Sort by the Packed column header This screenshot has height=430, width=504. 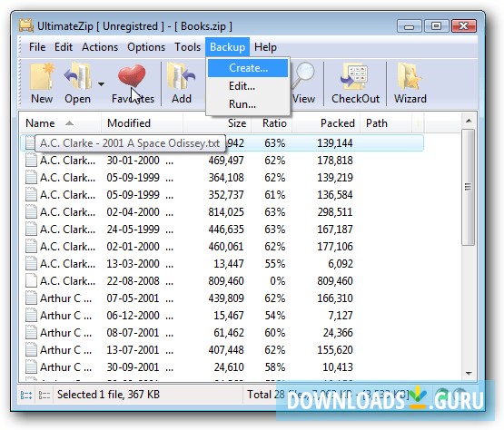(326, 123)
